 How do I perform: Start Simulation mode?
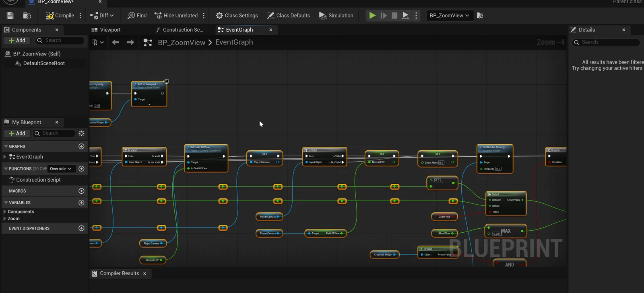click(336, 16)
